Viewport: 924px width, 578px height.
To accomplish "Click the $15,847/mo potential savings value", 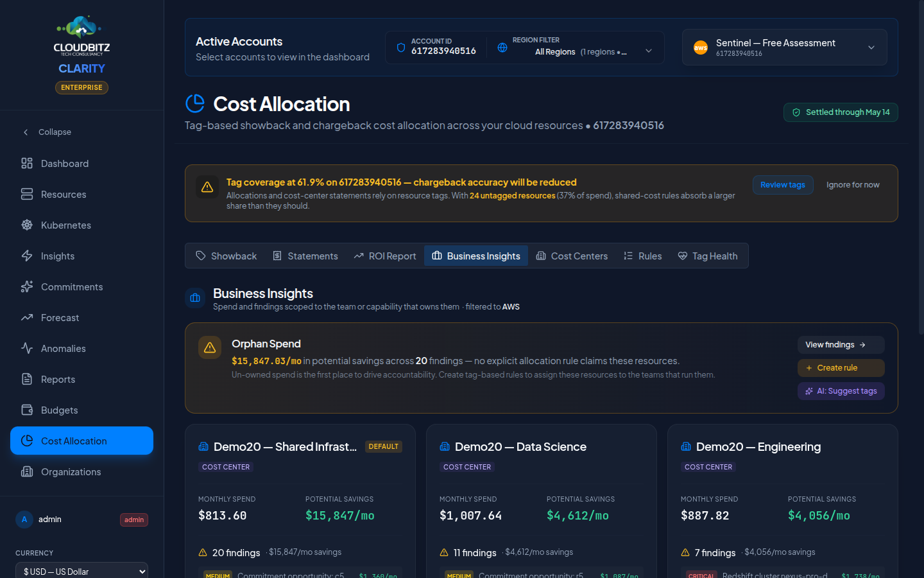I will point(340,516).
